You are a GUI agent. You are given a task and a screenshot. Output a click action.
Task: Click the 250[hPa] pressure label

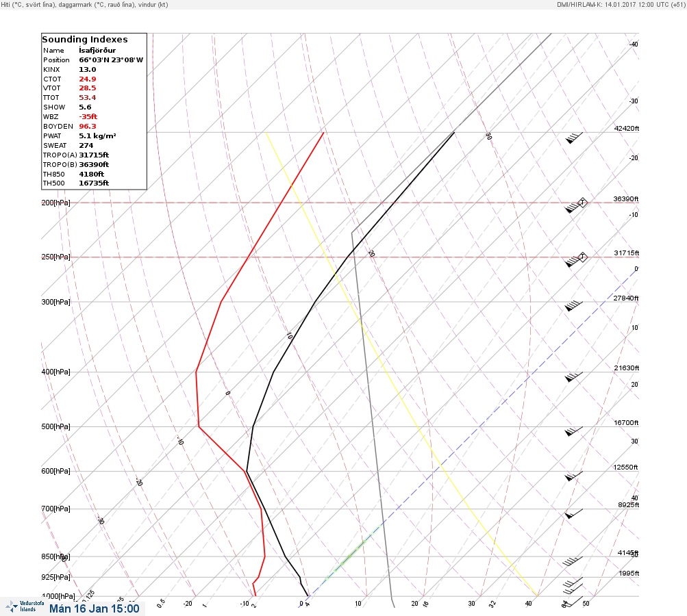click(55, 257)
